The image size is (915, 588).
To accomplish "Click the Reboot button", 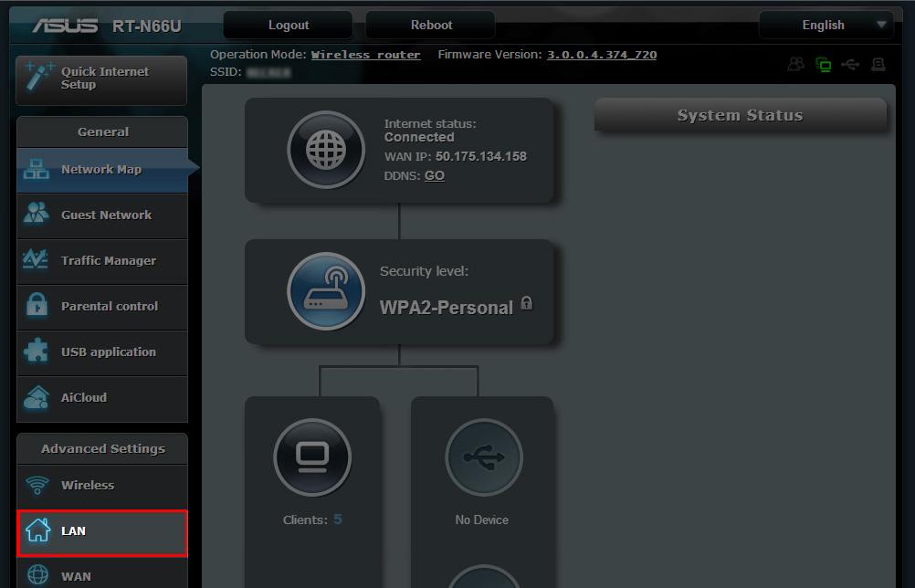I will (431, 25).
